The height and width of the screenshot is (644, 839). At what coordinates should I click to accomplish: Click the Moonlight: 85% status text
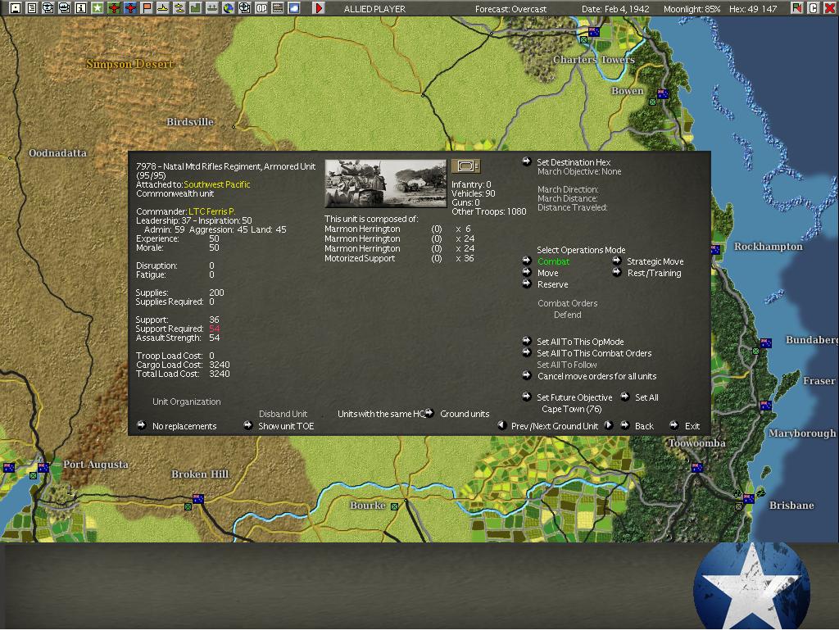click(x=692, y=9)
